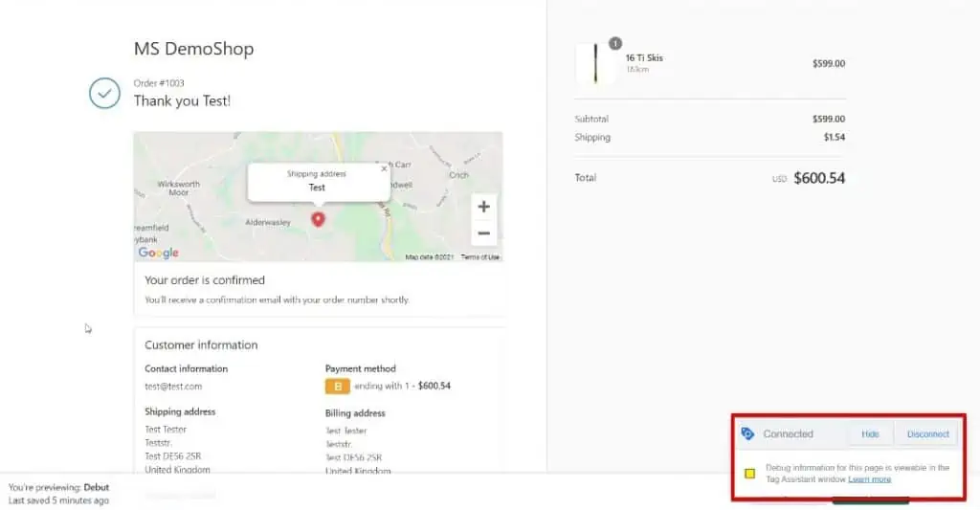Screen dimensions: 980x510
Task: Click the Google logo on the map
Action: pyautogui.click(x=158, y=253)
